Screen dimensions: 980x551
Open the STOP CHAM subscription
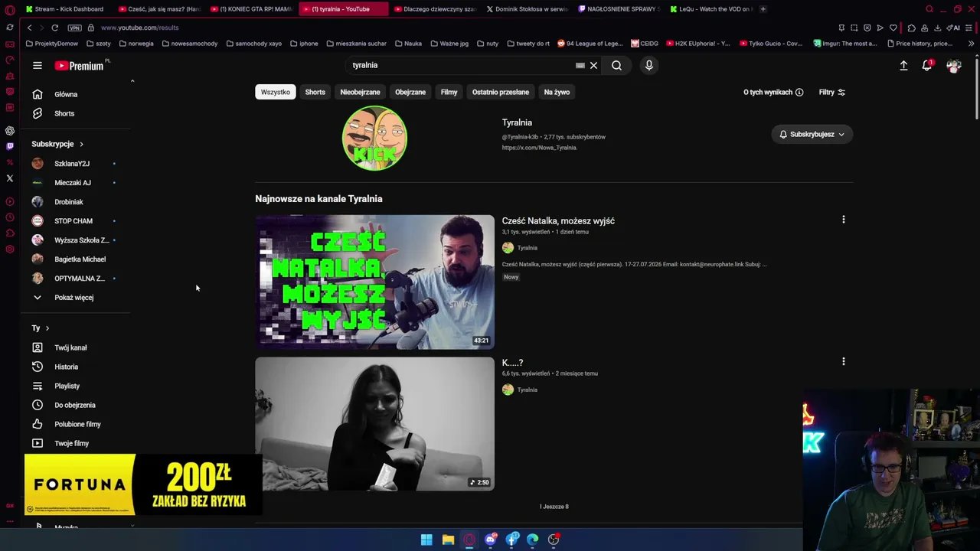pos(75,221)
